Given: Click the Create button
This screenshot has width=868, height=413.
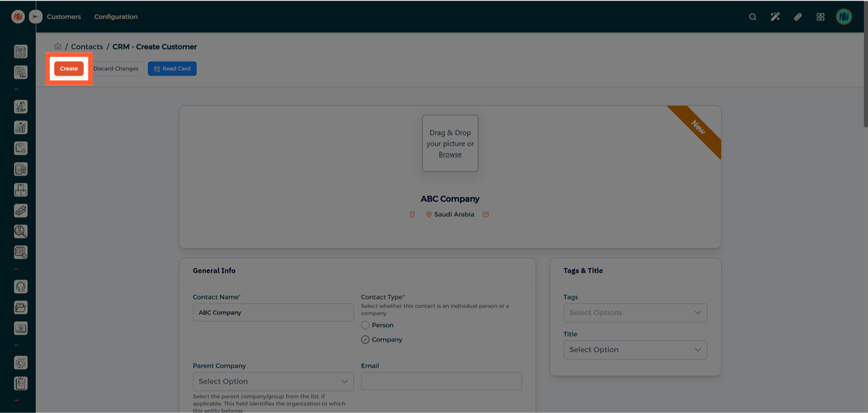Looking at the screenshot, I should (x=69, y=68).
